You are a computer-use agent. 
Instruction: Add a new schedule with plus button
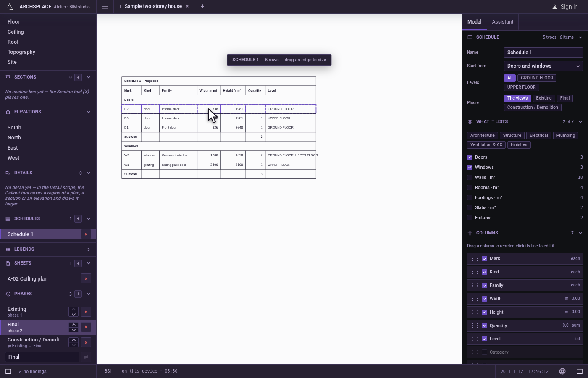[78, 219]
